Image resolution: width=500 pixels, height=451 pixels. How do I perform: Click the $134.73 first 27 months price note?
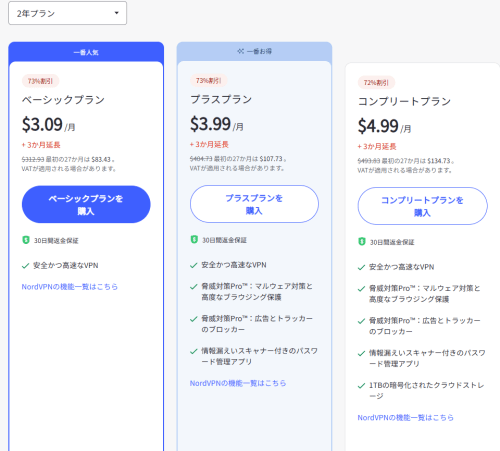tap(406, 161)
